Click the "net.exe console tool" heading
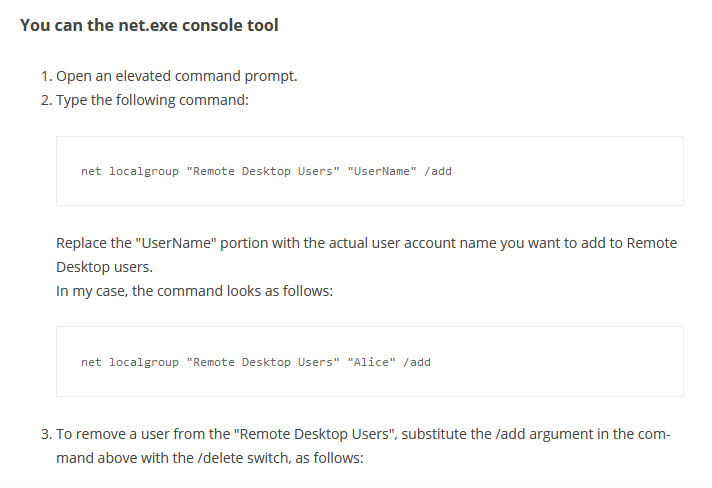Viewport: 712px width, 488px height. tap(149, 25)
